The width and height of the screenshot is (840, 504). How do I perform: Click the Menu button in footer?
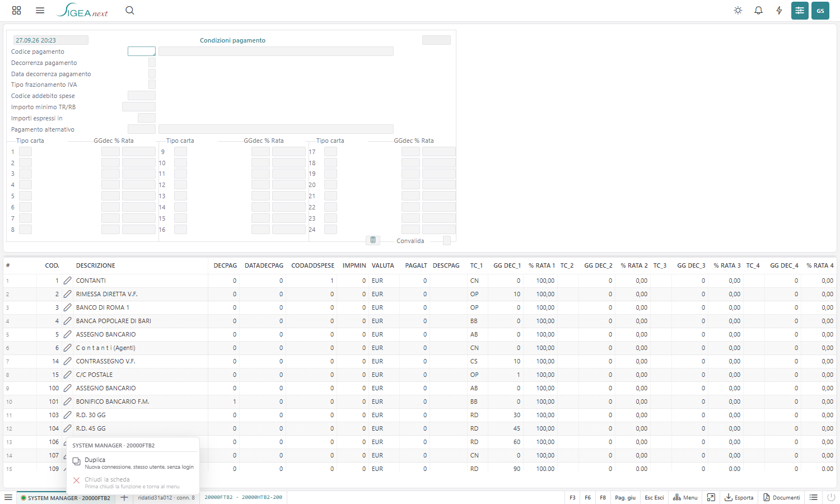pyautogui.click(x=685, y=497)
